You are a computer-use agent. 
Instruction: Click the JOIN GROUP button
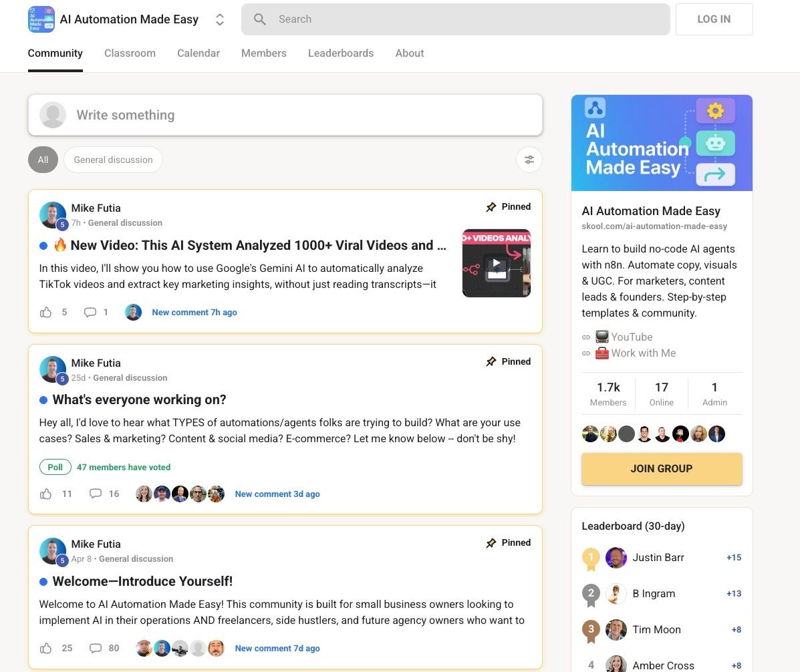[x=662, y=468]
